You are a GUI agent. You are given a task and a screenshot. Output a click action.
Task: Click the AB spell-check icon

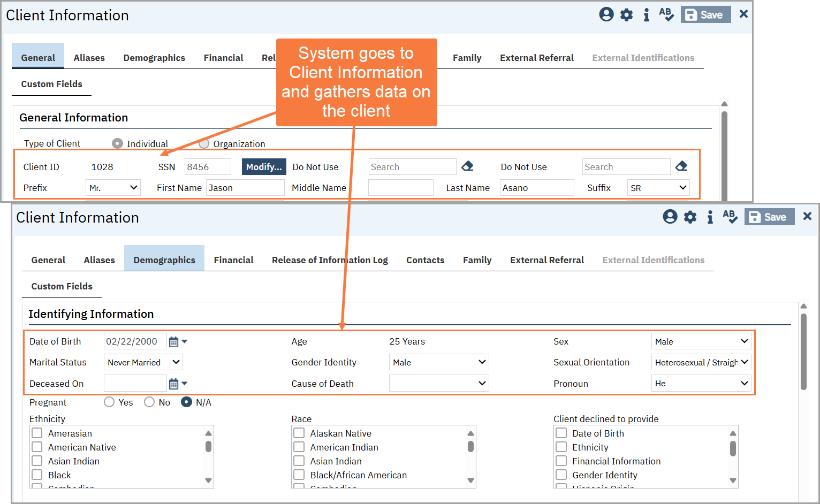coord(666,14)
